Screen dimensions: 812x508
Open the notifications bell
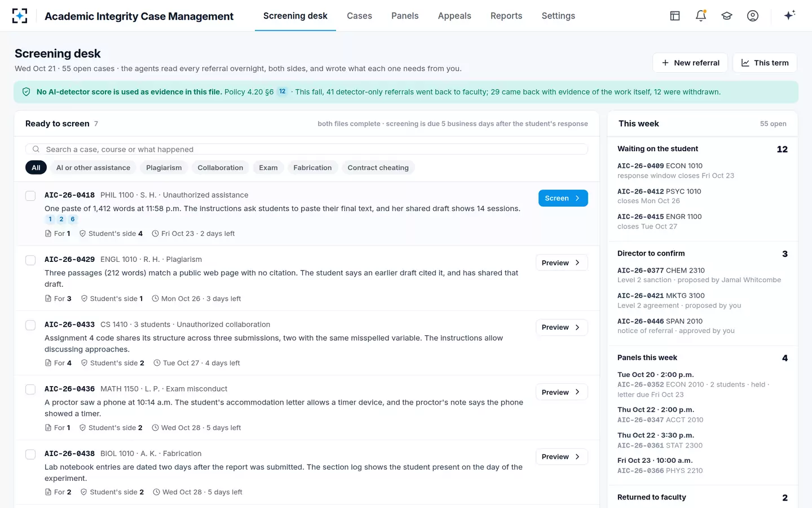pyautogui.click(x=701, y=16)
